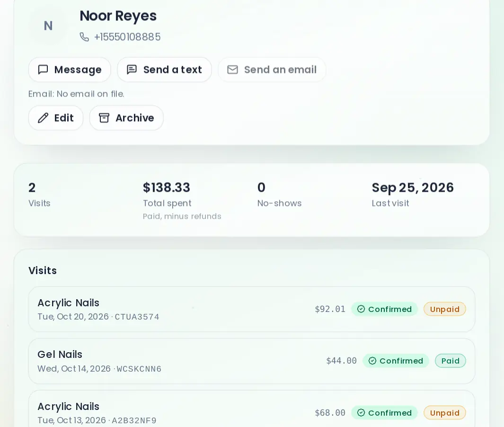
Task: Click the text message icon in Send a text
Action: point(132,70)
